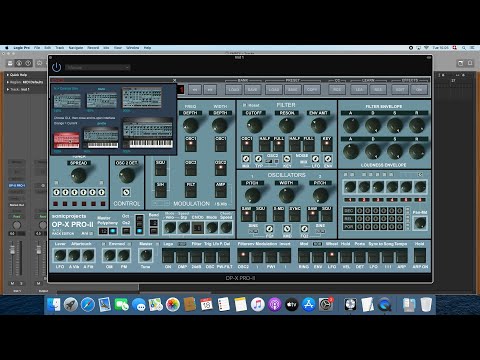Click the Master Polyphony number display
The width and height of the screenshot is (480, 360).
pos(103,231)
